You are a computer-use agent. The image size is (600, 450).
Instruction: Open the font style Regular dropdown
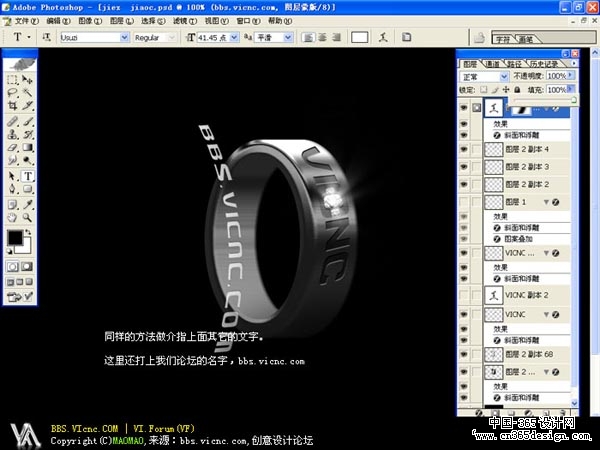(172, 37)
